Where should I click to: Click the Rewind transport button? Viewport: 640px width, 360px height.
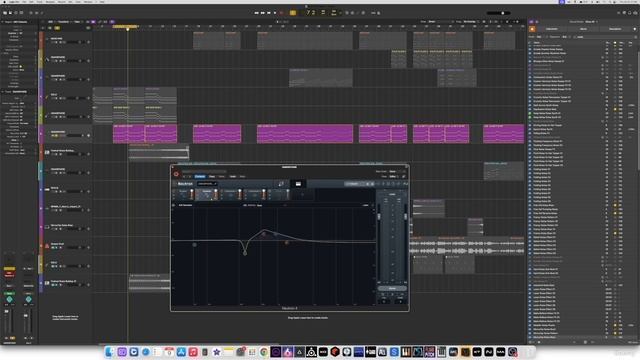[257, 13]
